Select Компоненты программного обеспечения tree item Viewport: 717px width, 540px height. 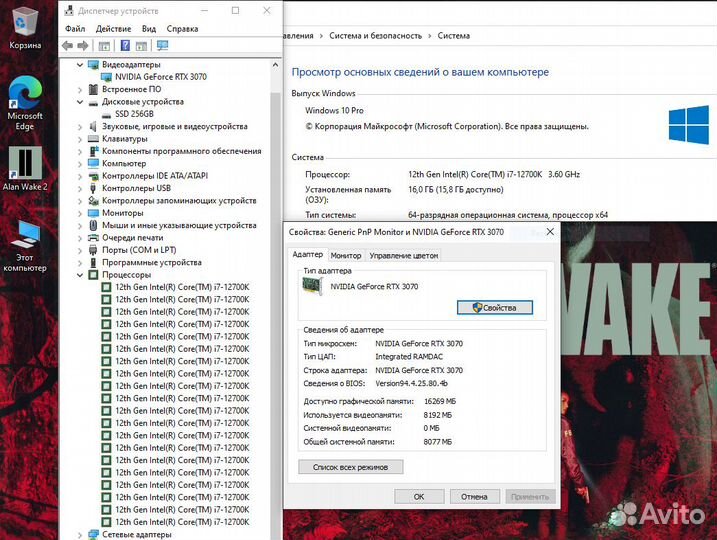click(x=182, y=151)
